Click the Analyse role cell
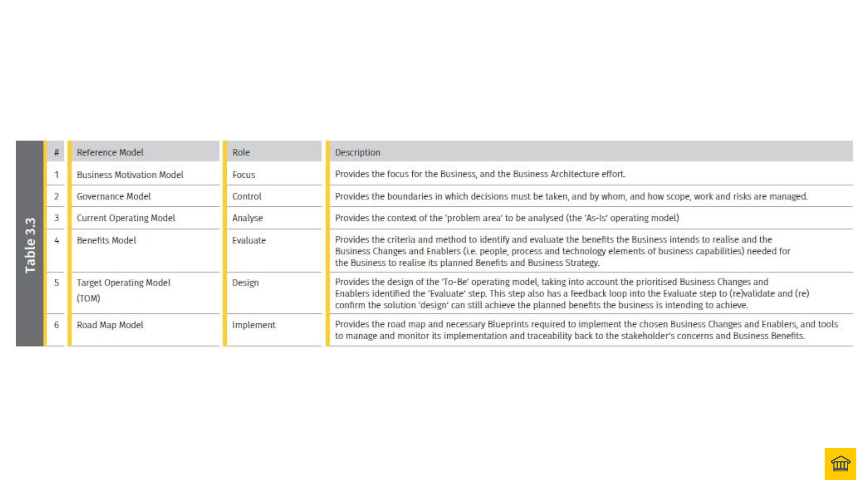This screenshot has height=488, width=868. tap(247, 218)
